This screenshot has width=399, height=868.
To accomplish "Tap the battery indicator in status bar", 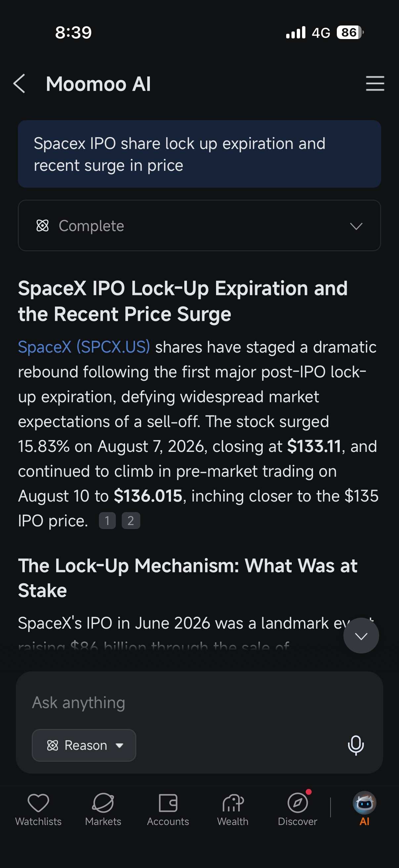I will tap(350, 32).
